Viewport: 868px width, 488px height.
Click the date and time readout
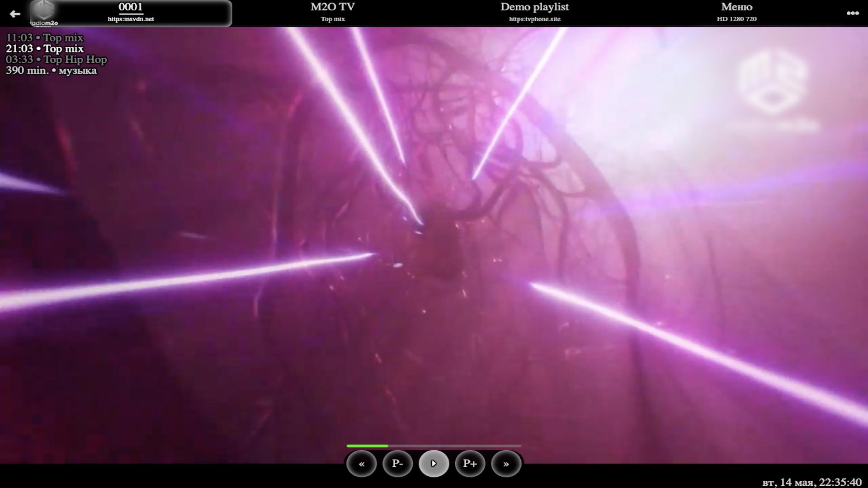pyautogui.click(x=811, y=482)
